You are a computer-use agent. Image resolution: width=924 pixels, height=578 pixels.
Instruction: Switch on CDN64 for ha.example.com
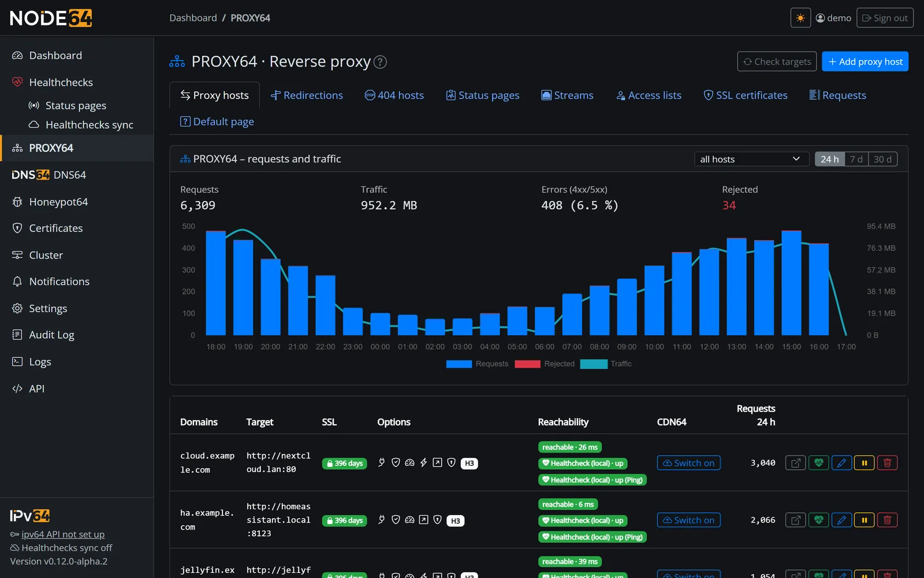689,520
